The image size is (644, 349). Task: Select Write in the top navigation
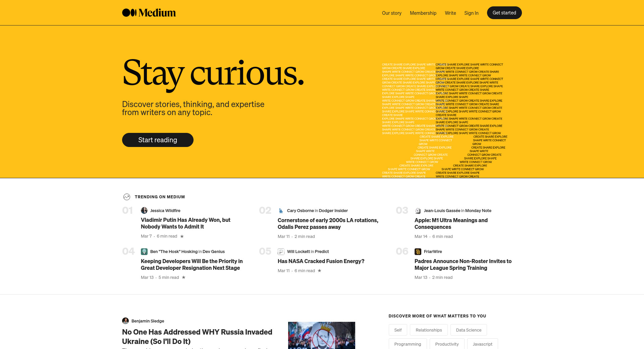450,13
